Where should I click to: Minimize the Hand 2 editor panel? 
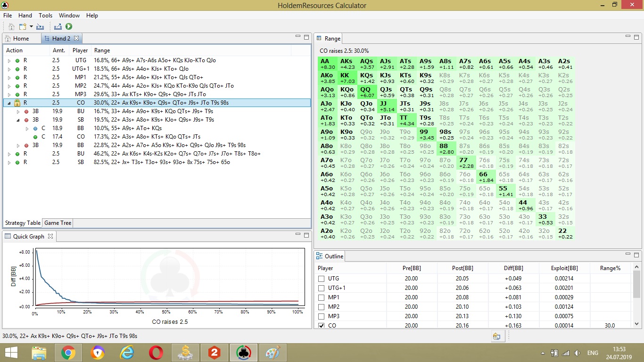[x=298, y=36]
